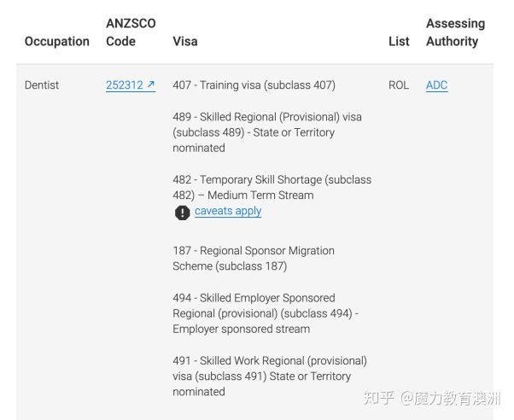Open the caveats apply link

(x=228, y=211)
